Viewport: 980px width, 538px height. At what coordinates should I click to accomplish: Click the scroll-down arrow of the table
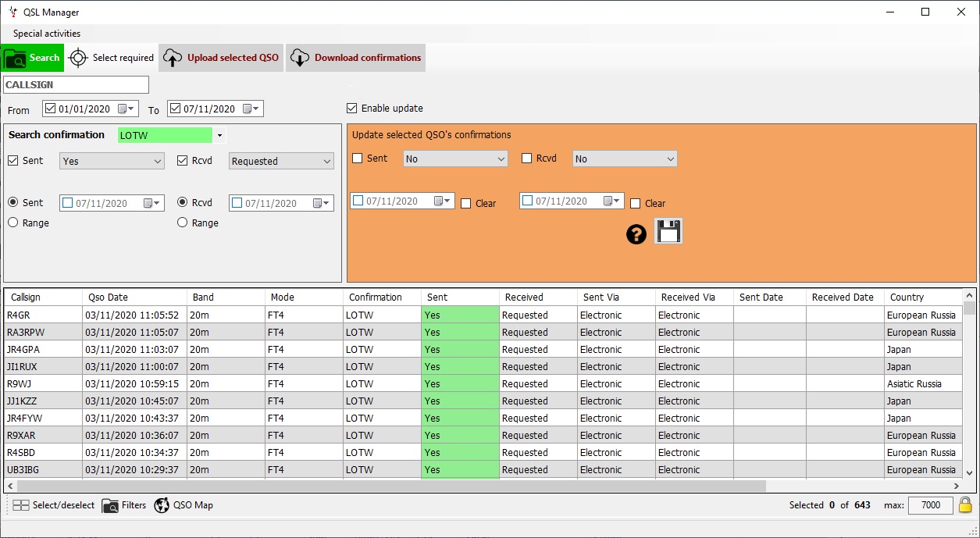point(969,472)
